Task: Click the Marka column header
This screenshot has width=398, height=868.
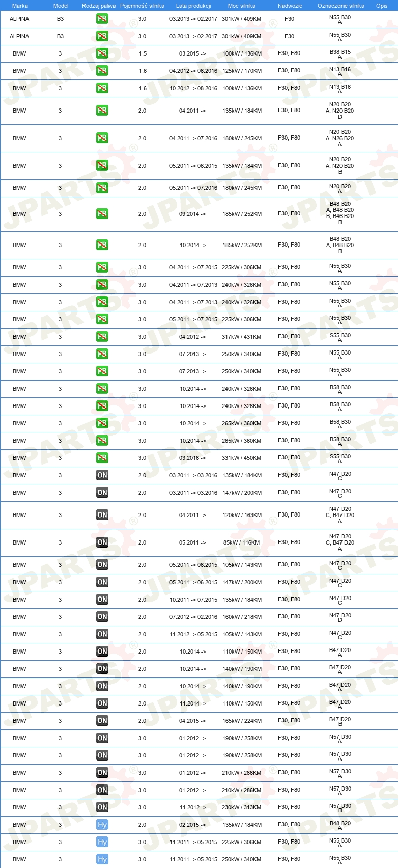Action: 20,6
